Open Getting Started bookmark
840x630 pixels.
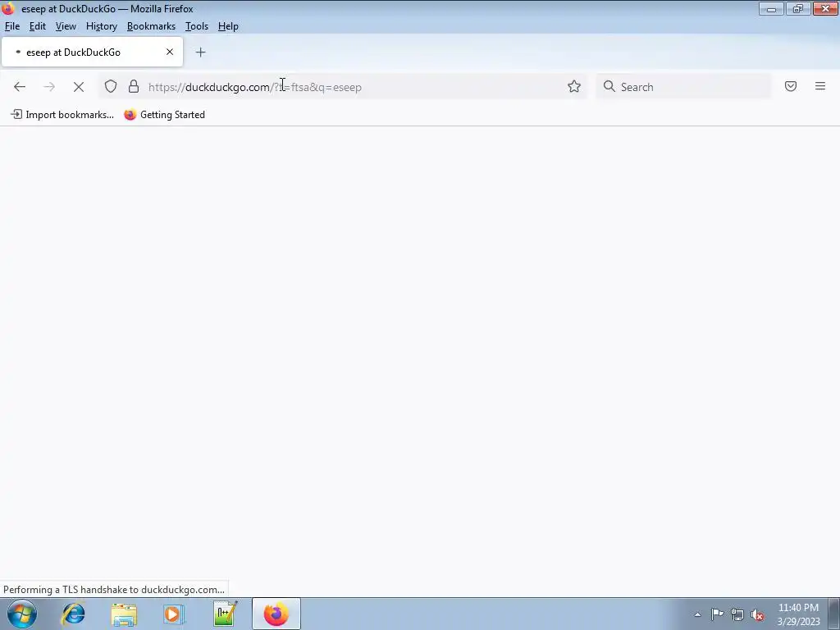click(164, 115)
